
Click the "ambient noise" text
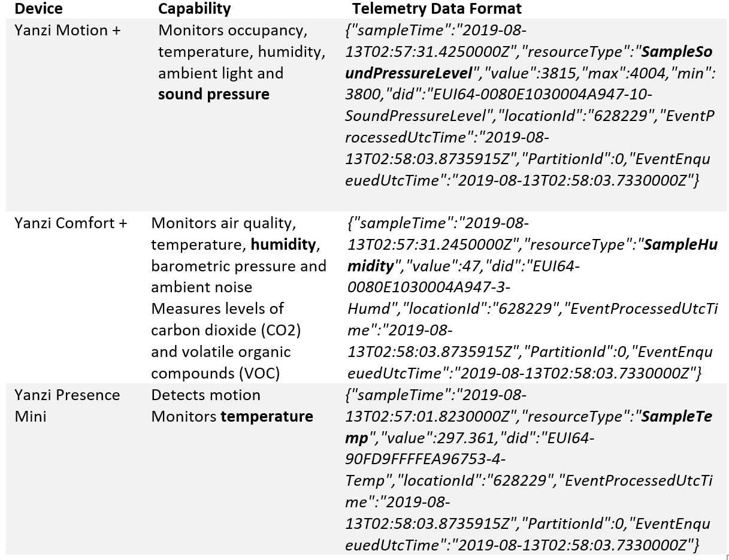tap(201, 287)
